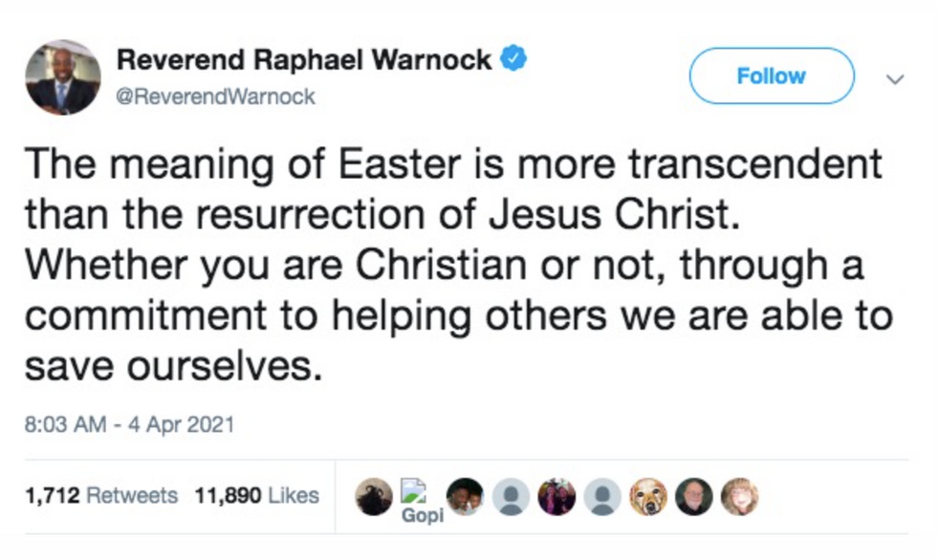The image size is (937, 560).
Task: Select the avatar showing two children
Action: coord(467,491)
